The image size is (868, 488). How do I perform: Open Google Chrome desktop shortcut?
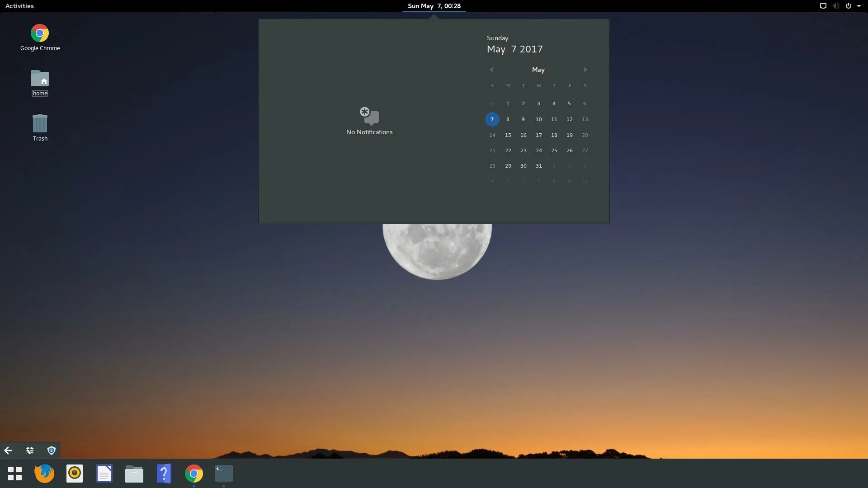coord(40,38)
